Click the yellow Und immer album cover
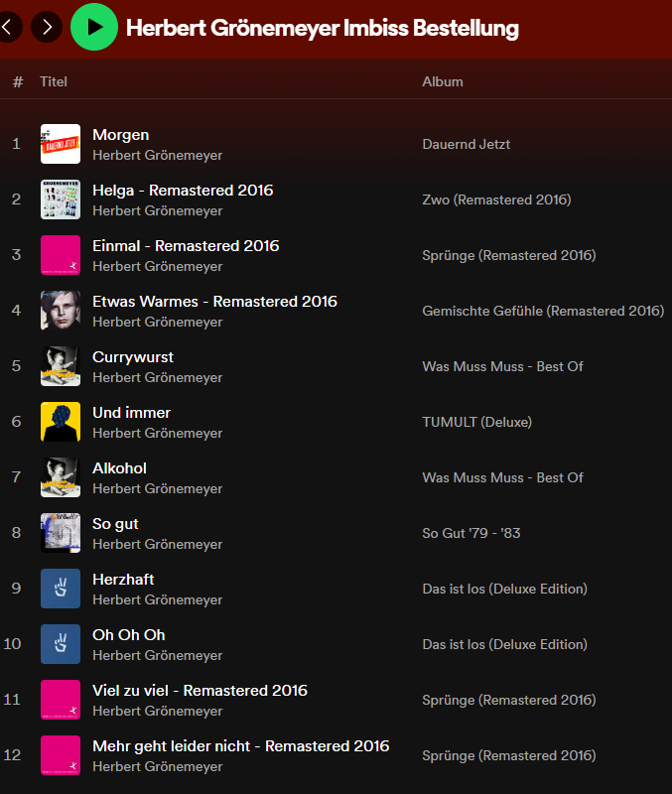 [x=61, y=422]
